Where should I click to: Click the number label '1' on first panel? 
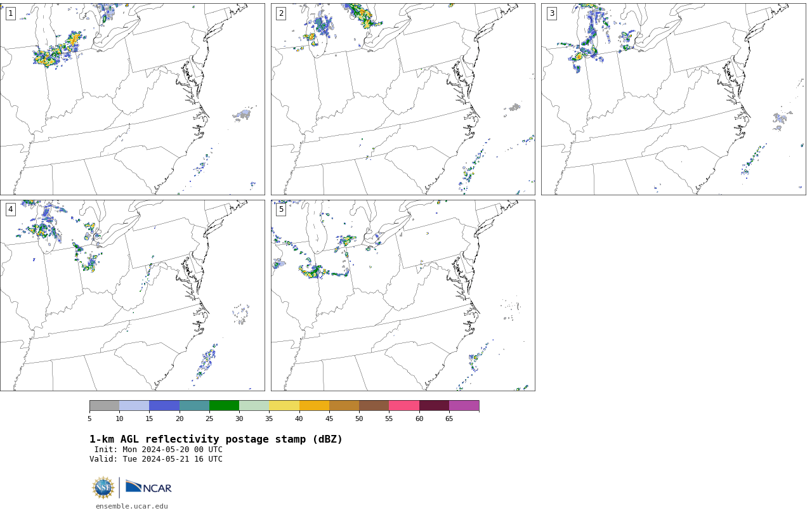click(10, 13)
